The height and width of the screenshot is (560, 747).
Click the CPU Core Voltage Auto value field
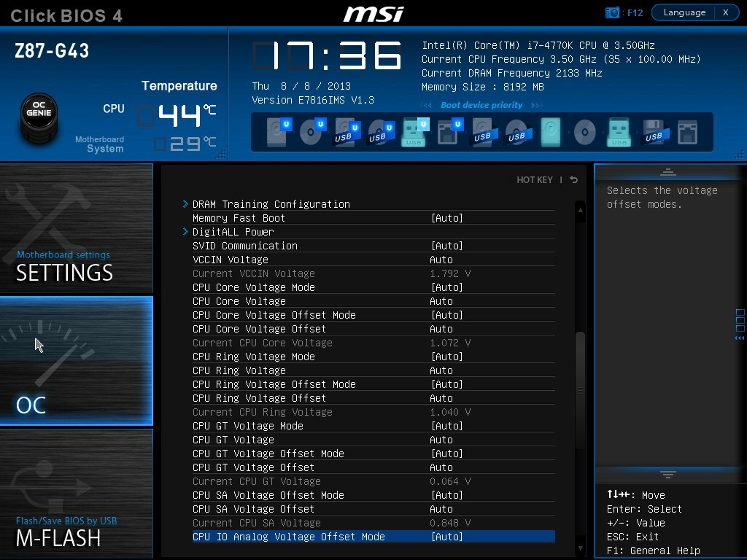coord(441,301)
